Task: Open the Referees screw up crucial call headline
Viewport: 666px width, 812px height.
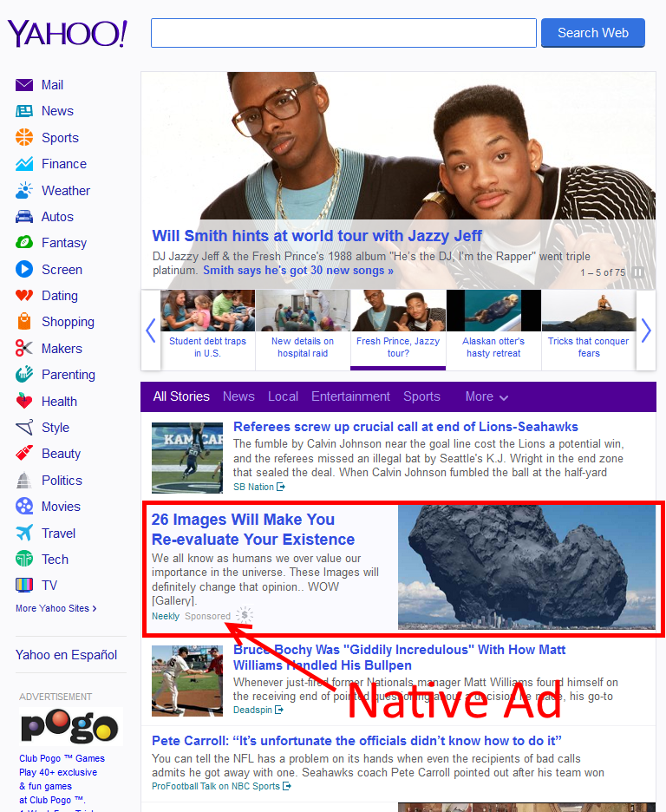Action: pos(405,427)
